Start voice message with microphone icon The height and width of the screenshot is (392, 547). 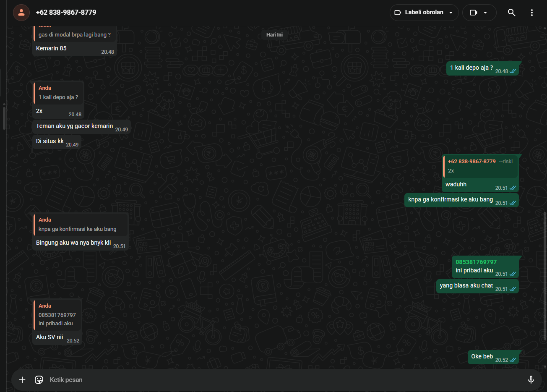(x=531, y=380)
